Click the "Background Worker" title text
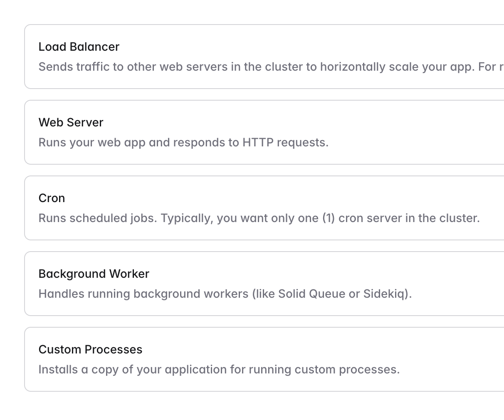 click(x=94, y=274)
